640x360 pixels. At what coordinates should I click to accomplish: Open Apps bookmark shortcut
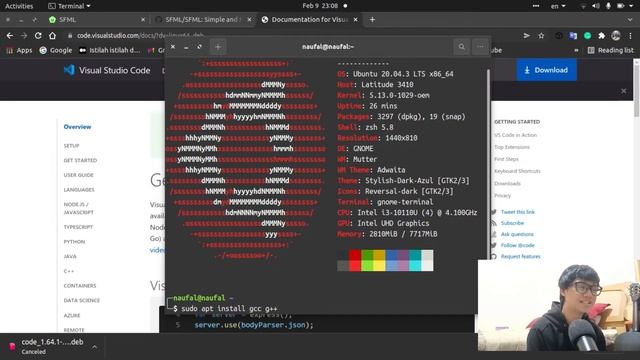[x=19, y=50]
